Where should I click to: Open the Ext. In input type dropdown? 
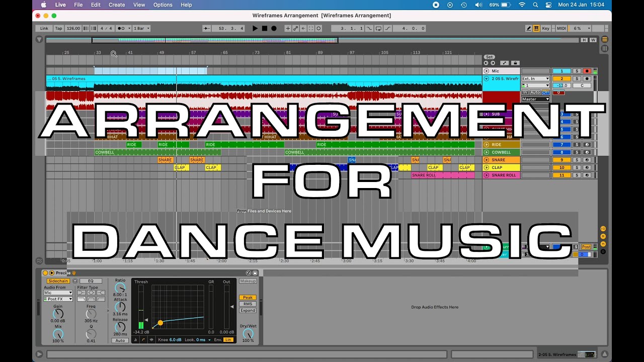click(535, 79)
